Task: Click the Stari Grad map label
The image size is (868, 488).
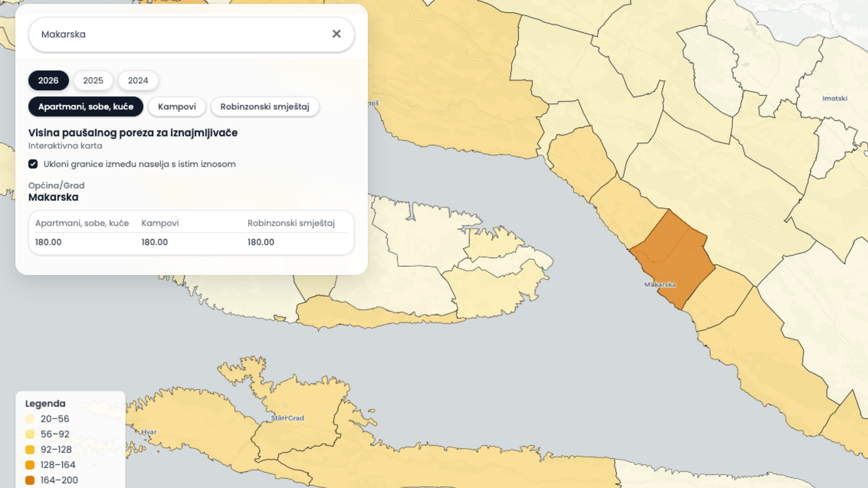Action: point(288,418)
